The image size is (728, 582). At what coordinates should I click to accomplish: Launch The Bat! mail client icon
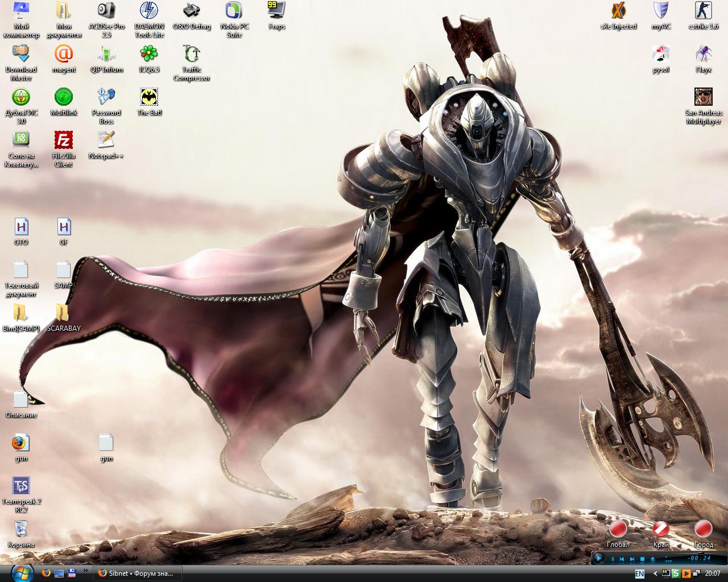click(x=149, y=102)
